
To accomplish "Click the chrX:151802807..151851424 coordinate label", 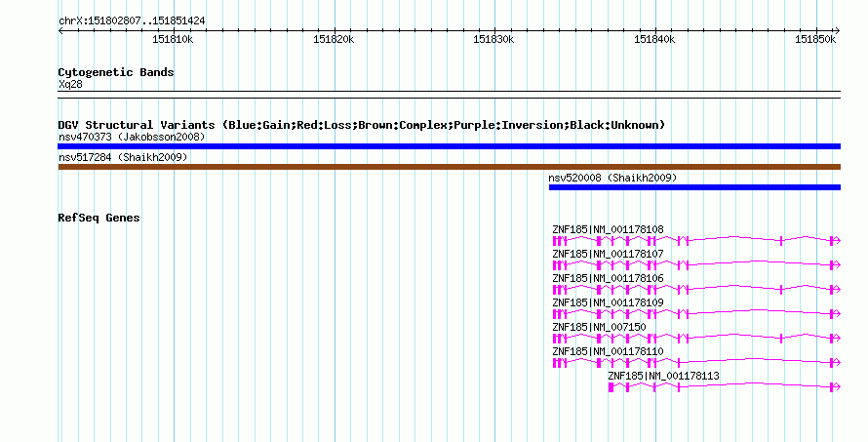I will (x=132, y=21).
